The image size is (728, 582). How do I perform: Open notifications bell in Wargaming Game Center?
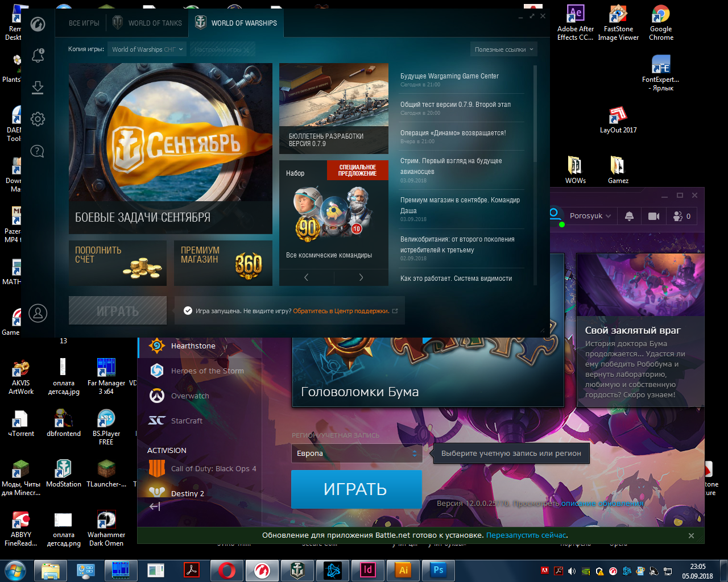[x=38, y=56]
